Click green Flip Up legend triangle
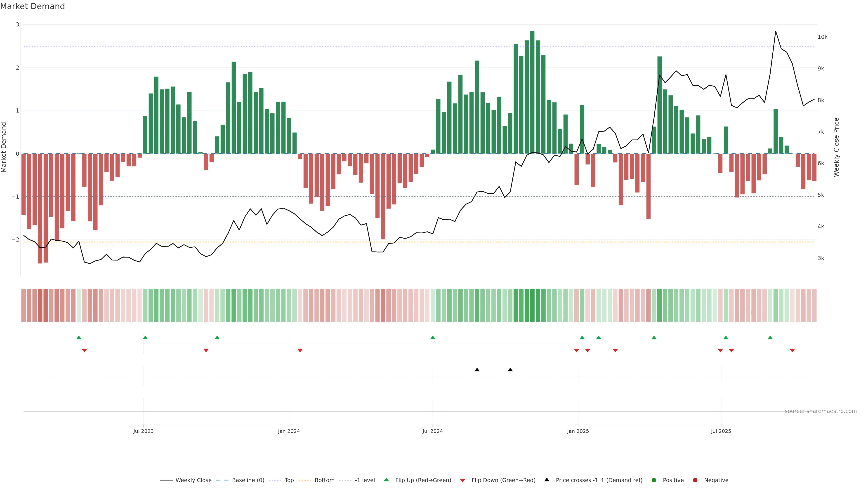868x488 pixels. click(x=387, y=480)
